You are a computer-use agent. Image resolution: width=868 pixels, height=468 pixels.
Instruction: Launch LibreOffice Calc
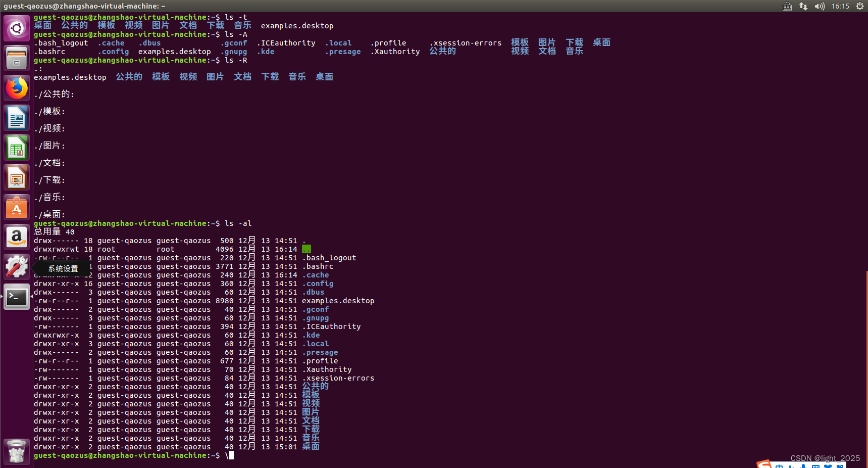point(17,147)
